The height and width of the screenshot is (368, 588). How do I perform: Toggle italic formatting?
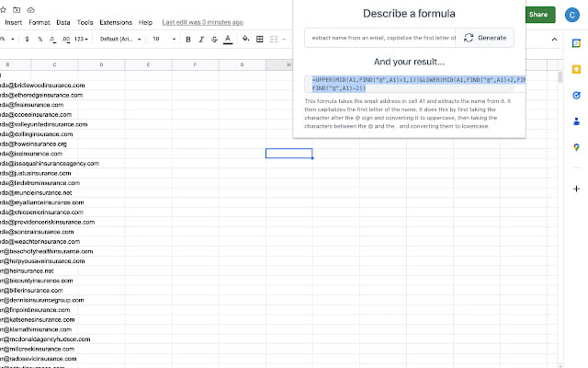201,39
